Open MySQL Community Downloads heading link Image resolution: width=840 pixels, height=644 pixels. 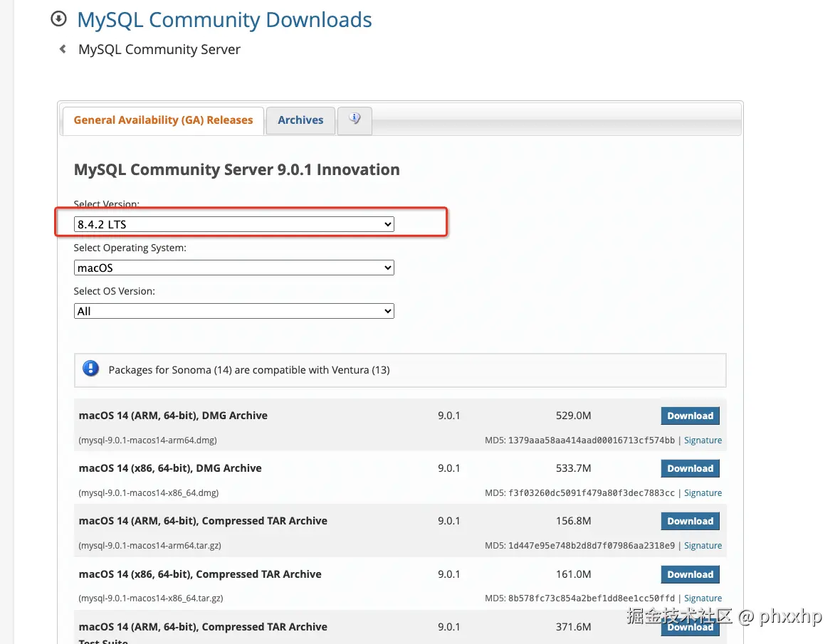pyautogui.click(x=224, y=20)
